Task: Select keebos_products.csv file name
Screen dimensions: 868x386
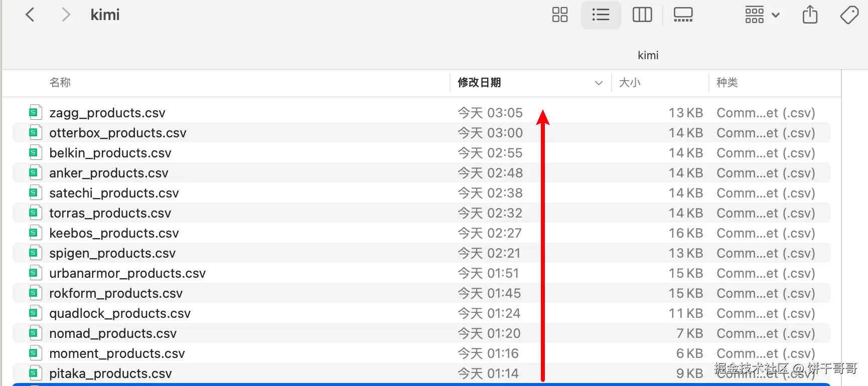Action: point(114,233)
